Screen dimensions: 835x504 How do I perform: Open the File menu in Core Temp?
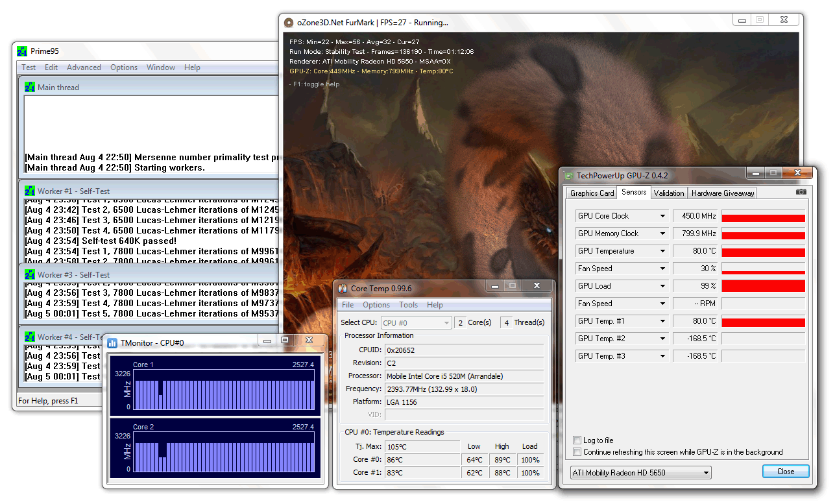[348, 305]
